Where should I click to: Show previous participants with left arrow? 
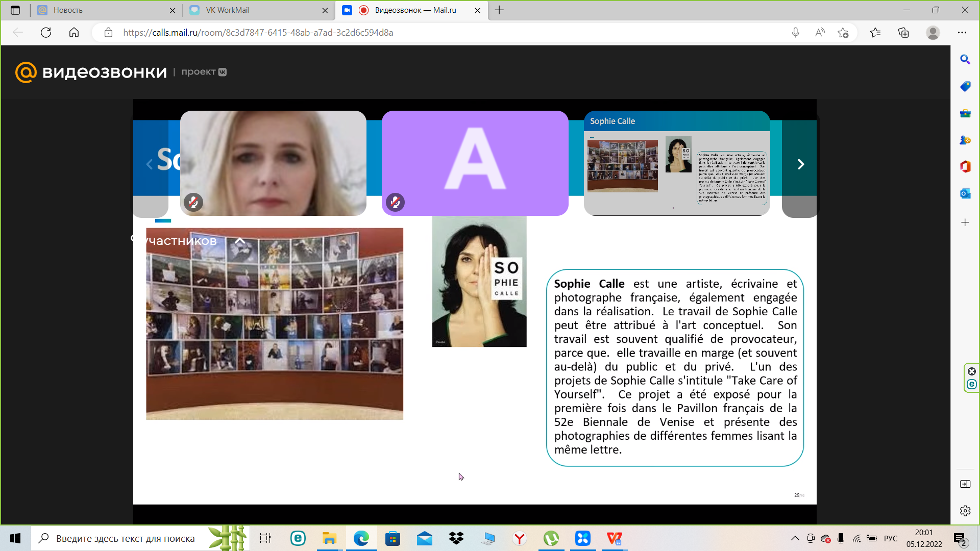tap(149, 164)
